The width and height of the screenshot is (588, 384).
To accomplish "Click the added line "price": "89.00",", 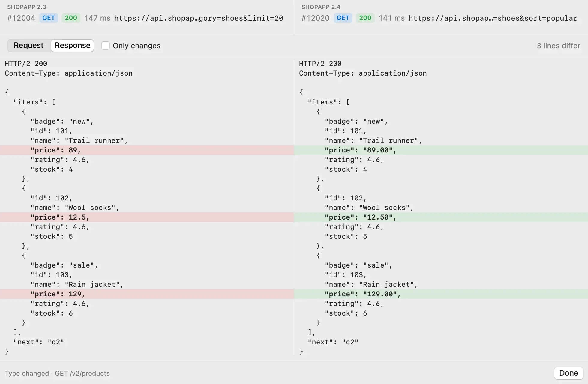I will tap(441, 150).
